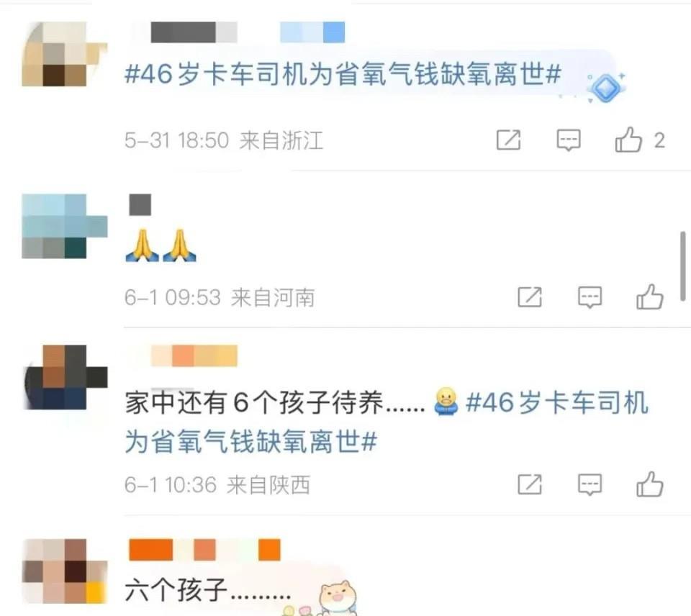Reply to the 6-1 10:36 comment
691x616 pixels.
point(590,485)
